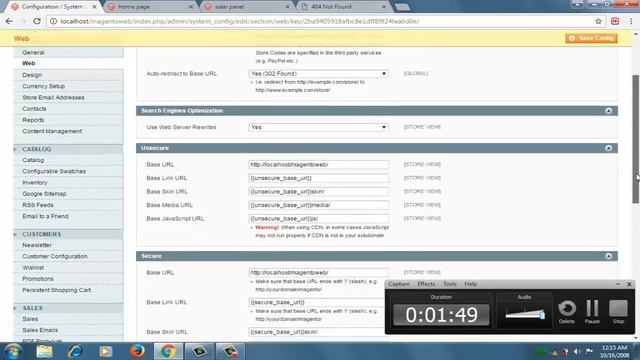Viewport: 640px width, 360px height.
Task: Go back to the previous page
Action: tap(9, 21)
